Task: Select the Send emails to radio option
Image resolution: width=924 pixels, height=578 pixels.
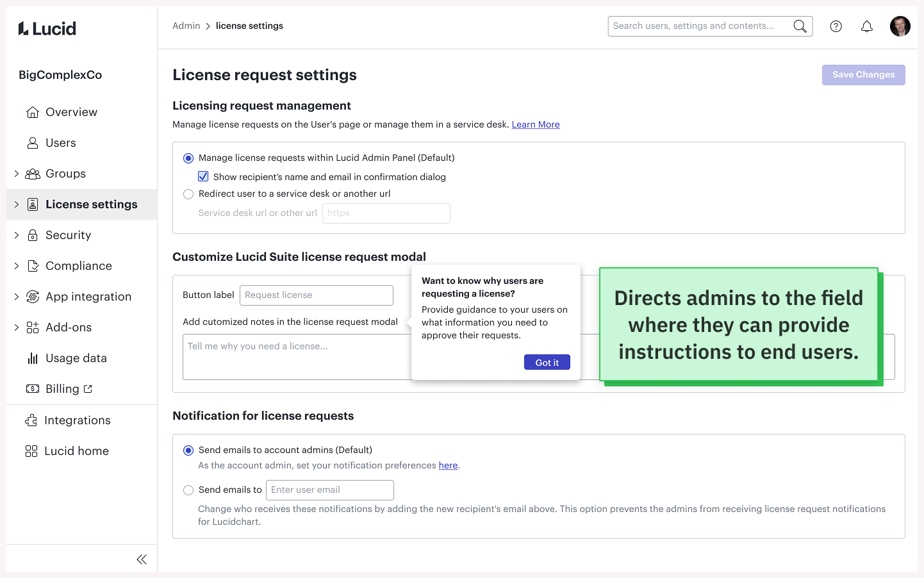Action: (188, 490)
